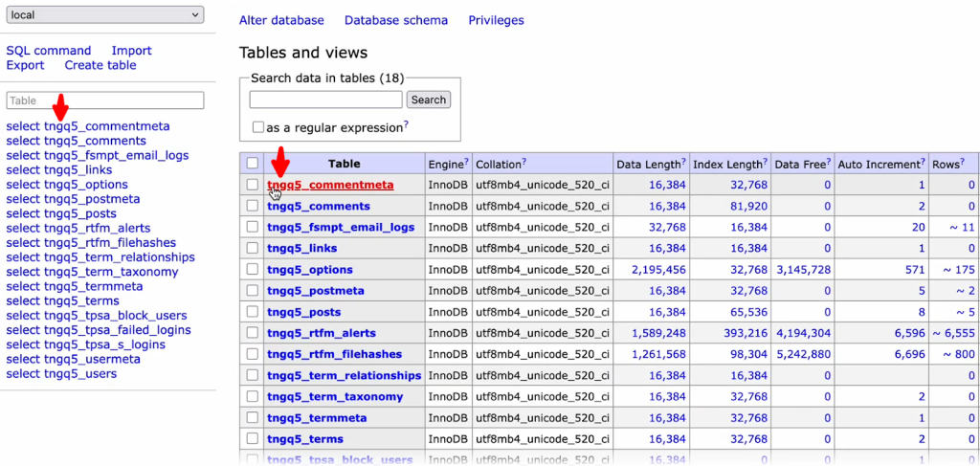Open the Privileges link
Viewport: 980px width, 466px height.
pos(496,20)
